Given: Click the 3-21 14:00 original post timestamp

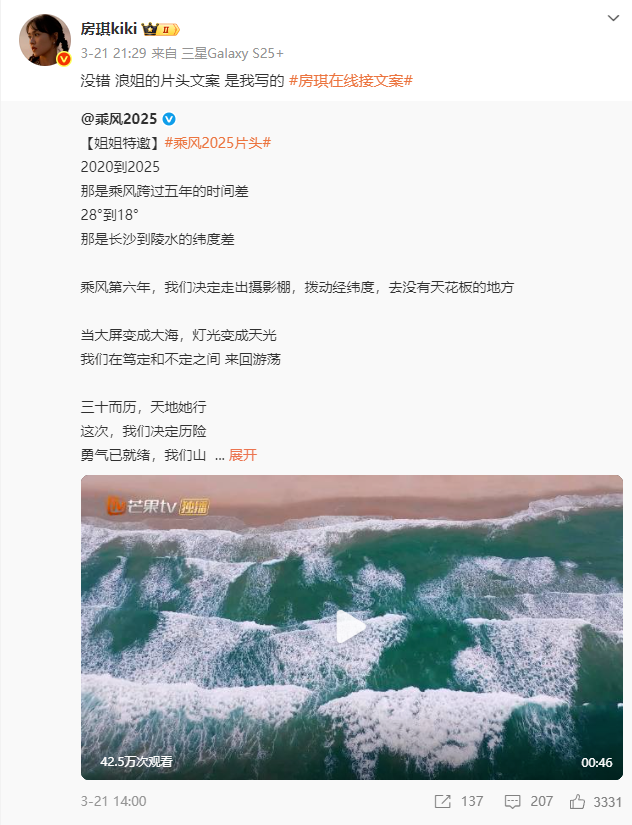Looking at the screenshot, I should coord(114,801).
